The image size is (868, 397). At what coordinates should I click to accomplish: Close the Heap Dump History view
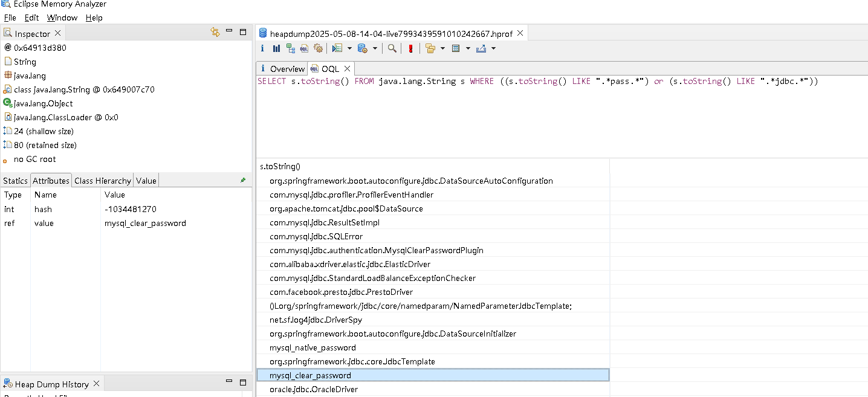[x=96, y=384]
